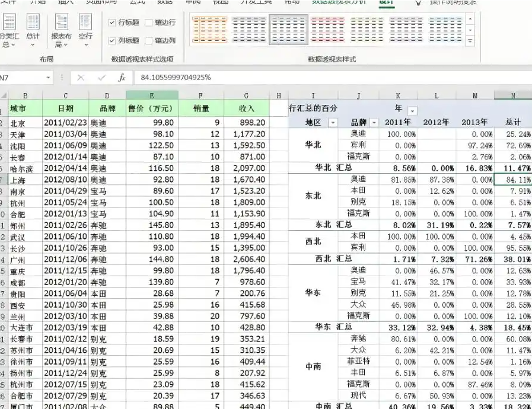This screenshot has height=412, width=532.
Task: Open the 品牌 (brand) filter dropdown in pivot
Action: (x=374, y=123)
